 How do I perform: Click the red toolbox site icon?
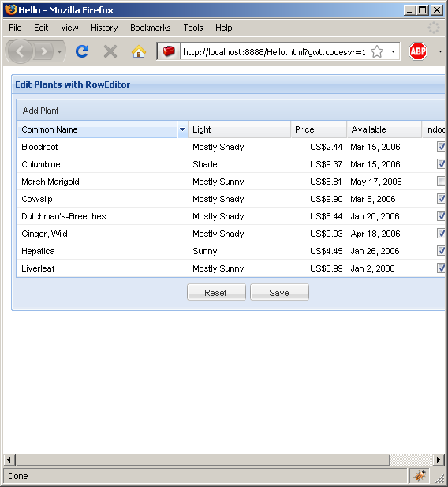[169, 51]
